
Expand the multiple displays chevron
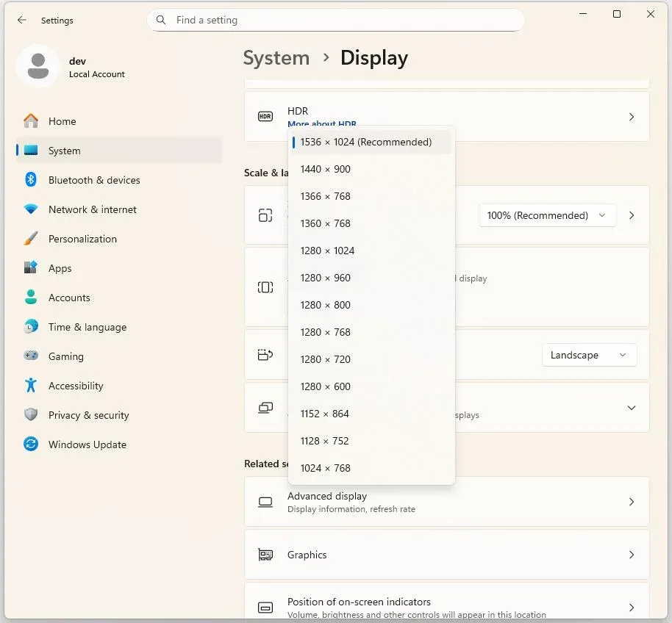tap(632, 408)
